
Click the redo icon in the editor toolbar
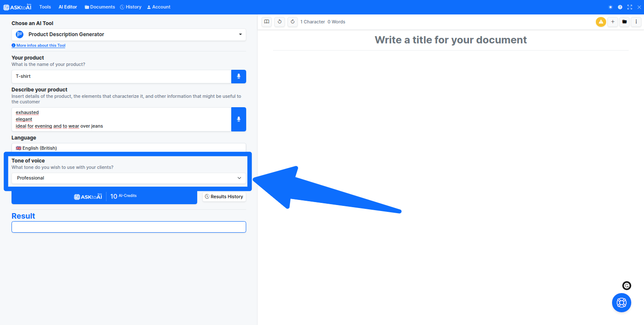pyautogui.click(x=293, y=22)
